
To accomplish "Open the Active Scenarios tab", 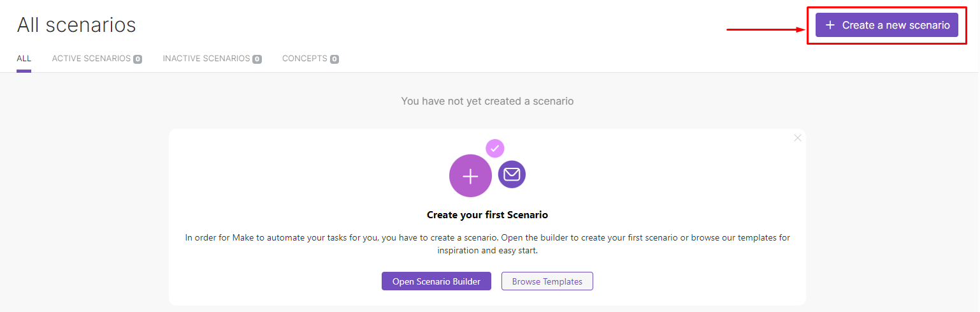I will (91, 59).
